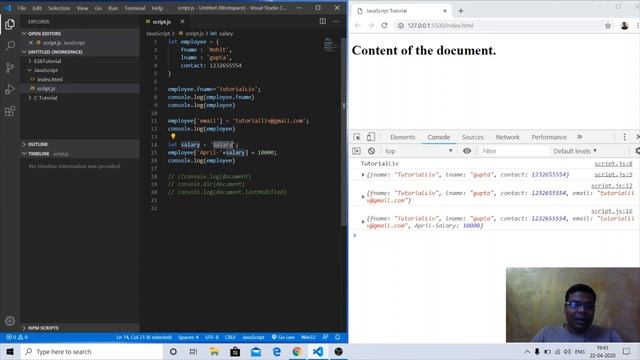The height and width of the screenshot is (360, 640).
Task: Open the Source Control view
Action: (x=10, y=67)
